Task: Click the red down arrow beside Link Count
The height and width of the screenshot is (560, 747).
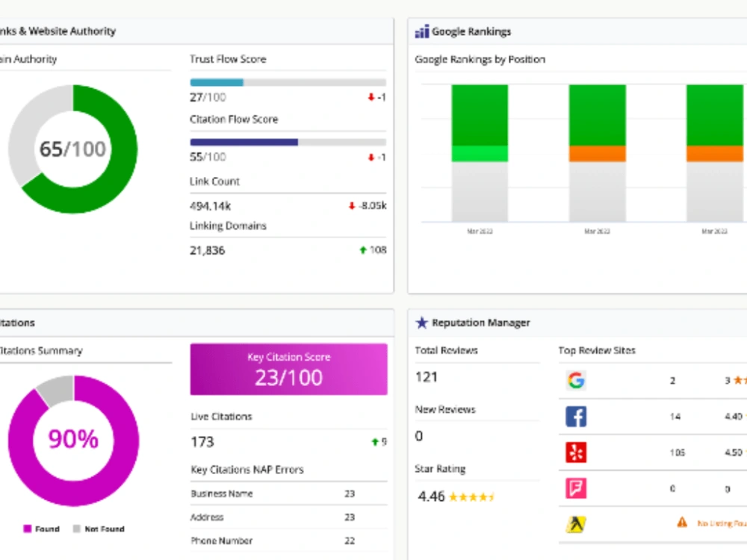Action: coord(352,206)
